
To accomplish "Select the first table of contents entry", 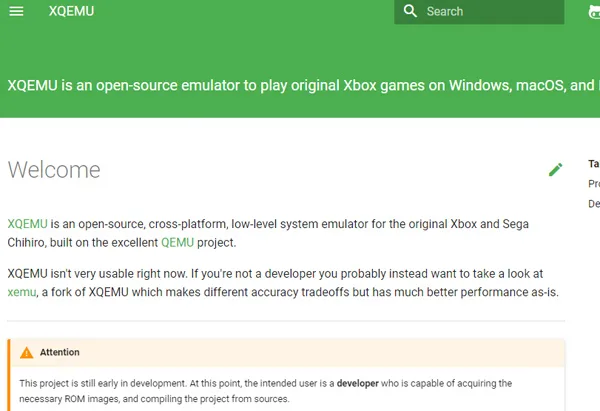I will tap(594, 184).
